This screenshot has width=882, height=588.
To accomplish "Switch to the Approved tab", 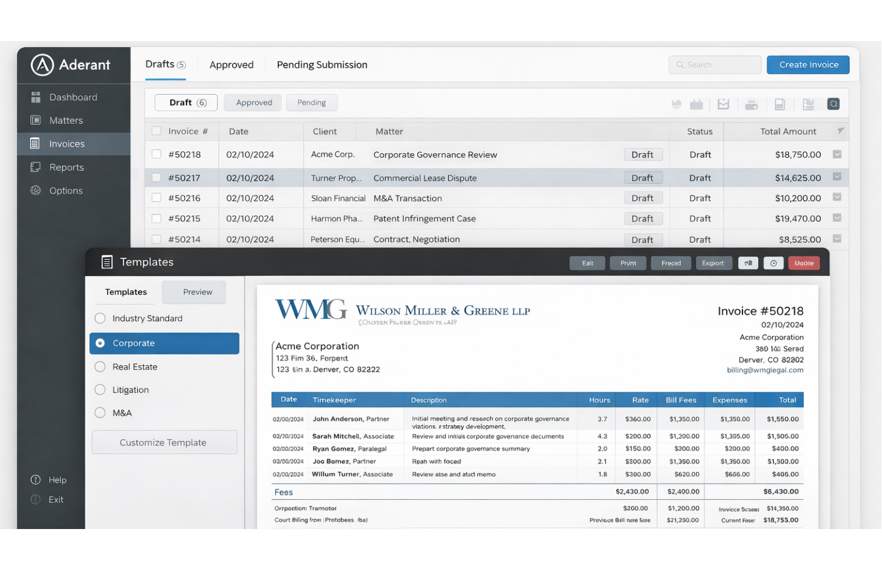I will click(x=231, y=64).
